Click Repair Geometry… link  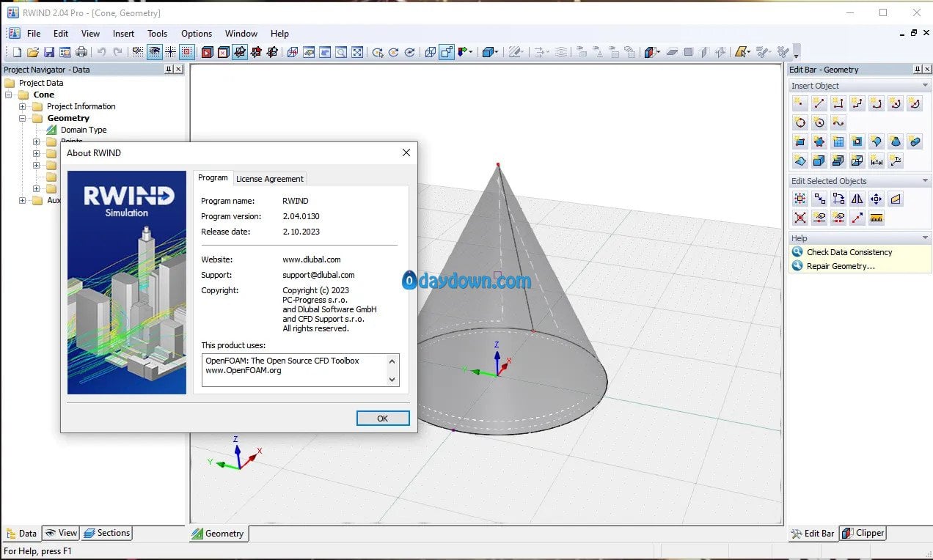(841, 266)
